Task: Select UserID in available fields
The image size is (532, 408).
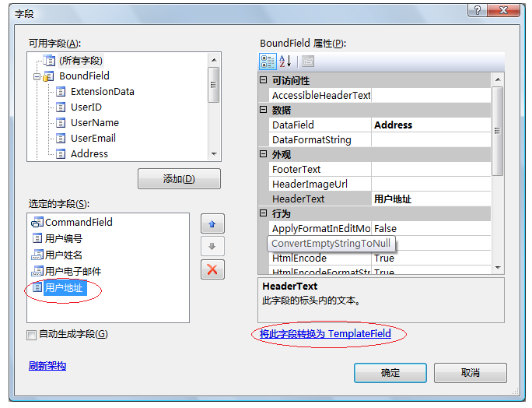Action: pos(86,107)
